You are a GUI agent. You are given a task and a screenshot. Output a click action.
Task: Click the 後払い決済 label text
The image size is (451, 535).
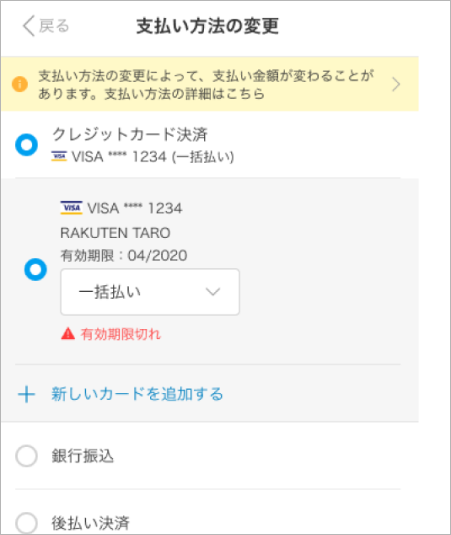[x=90, y=523]
